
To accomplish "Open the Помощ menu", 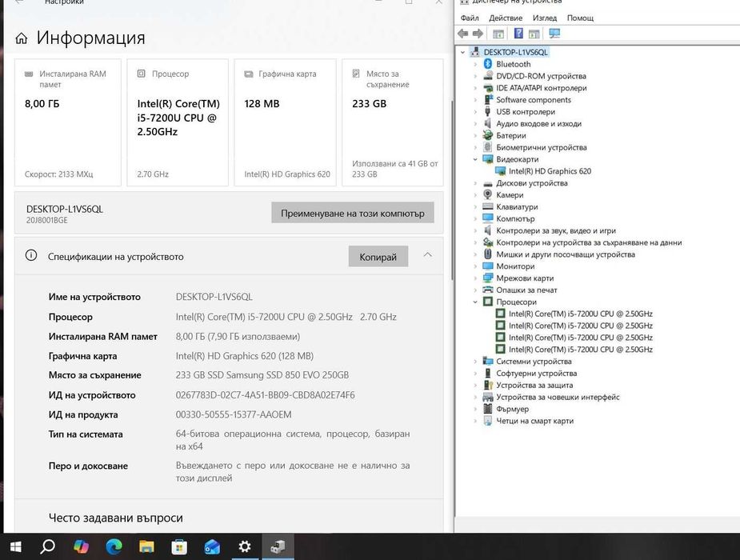I will pos(580,18).
